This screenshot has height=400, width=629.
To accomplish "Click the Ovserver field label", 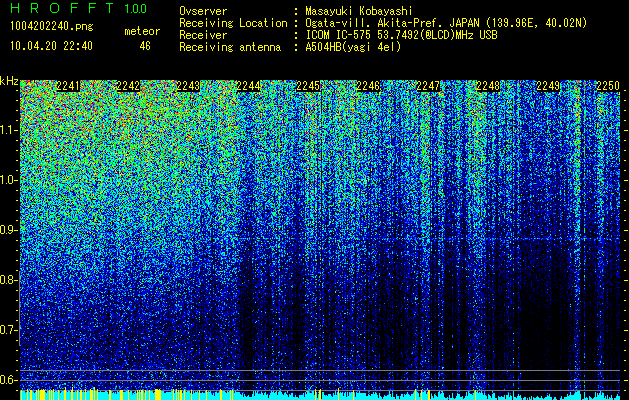I will tap(203, 11).
